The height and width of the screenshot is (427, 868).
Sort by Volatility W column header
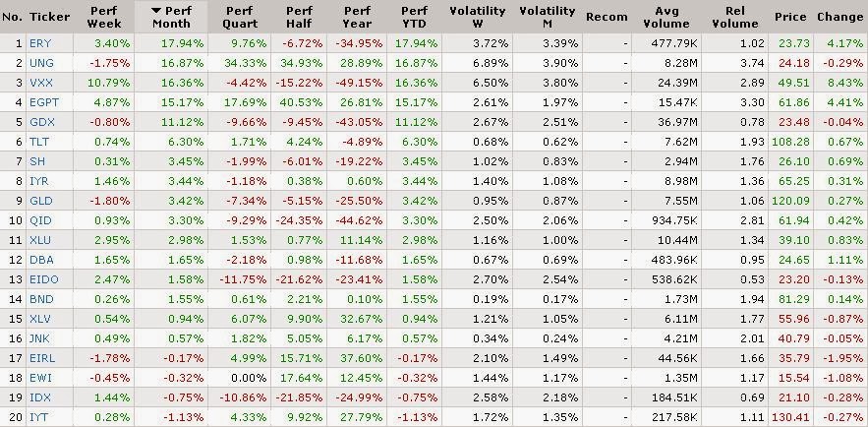coord(477,17)
